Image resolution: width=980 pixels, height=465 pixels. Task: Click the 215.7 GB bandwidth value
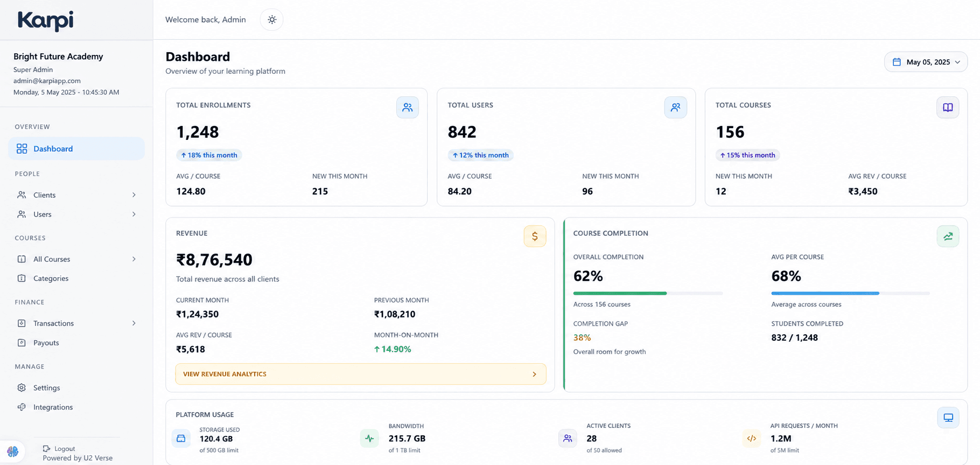click(x=407, y=439)
